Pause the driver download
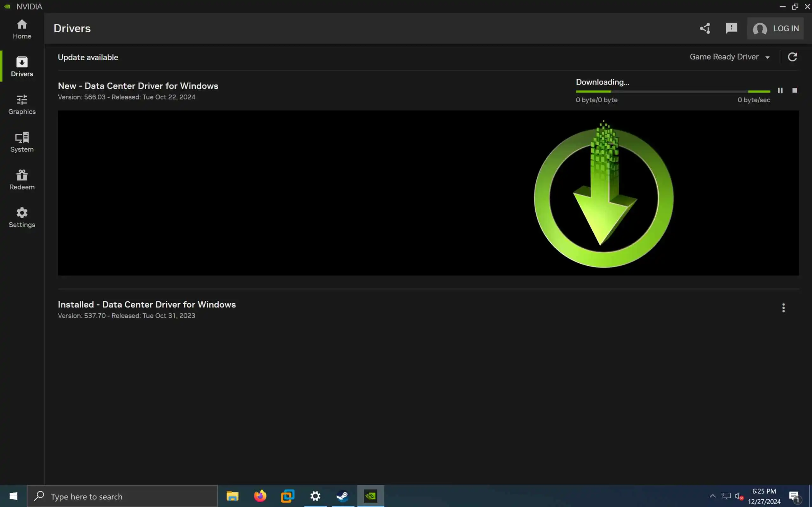 [780, 91]
